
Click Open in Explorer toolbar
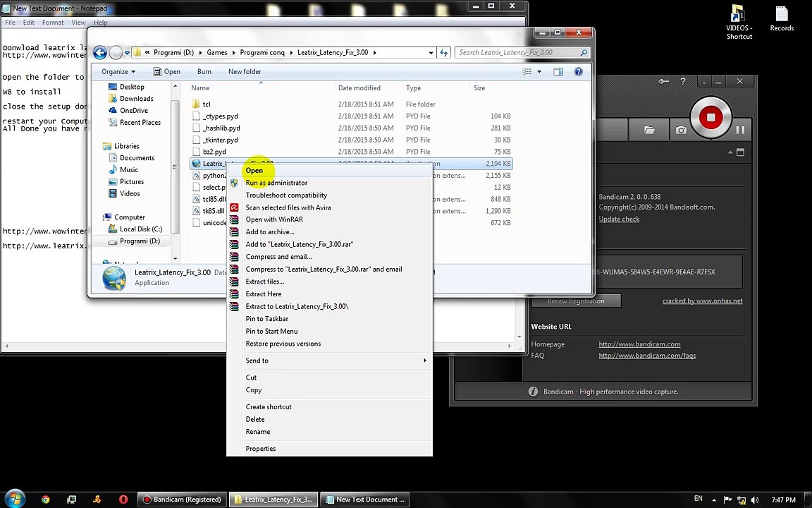pyautogui.click(x=167, y=71)
